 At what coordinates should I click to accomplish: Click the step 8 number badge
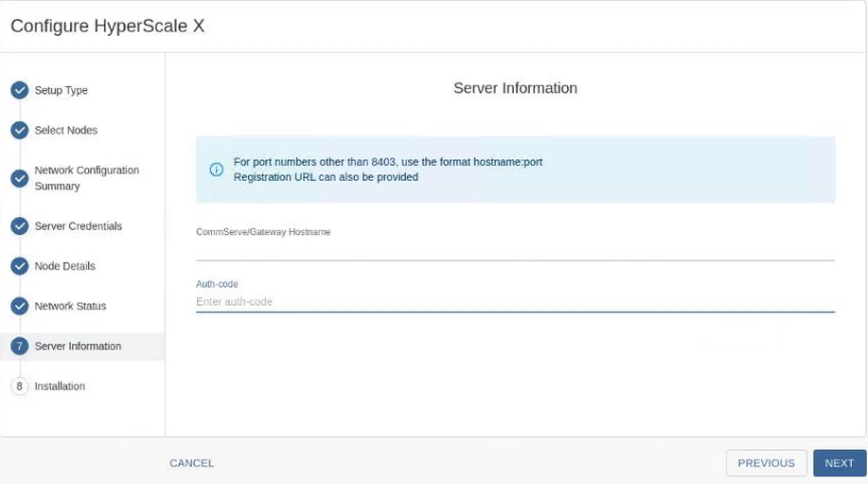19,386
